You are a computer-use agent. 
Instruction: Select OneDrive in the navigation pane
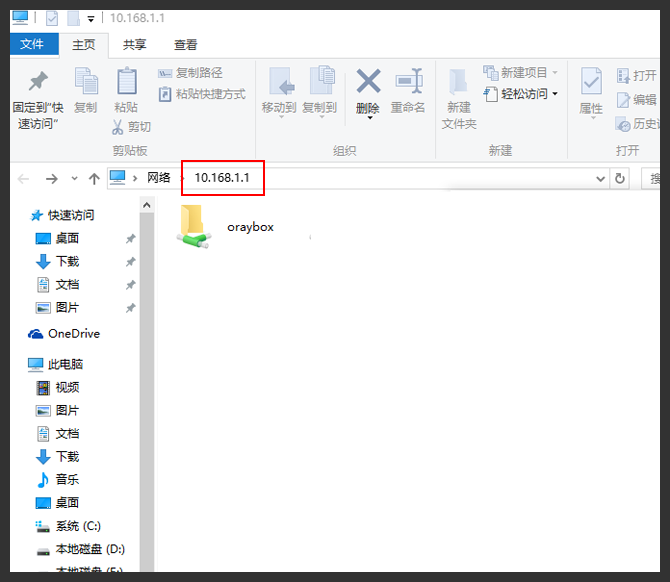click(64, 334)
